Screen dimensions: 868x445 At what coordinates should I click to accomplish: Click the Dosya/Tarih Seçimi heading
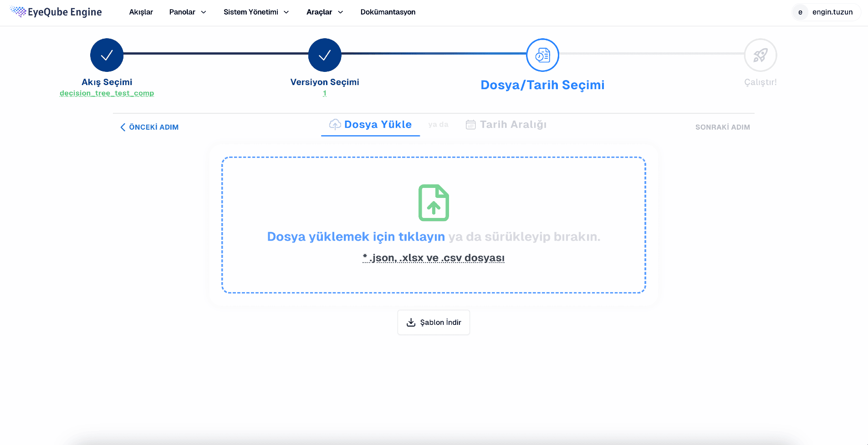pos(542,85)
